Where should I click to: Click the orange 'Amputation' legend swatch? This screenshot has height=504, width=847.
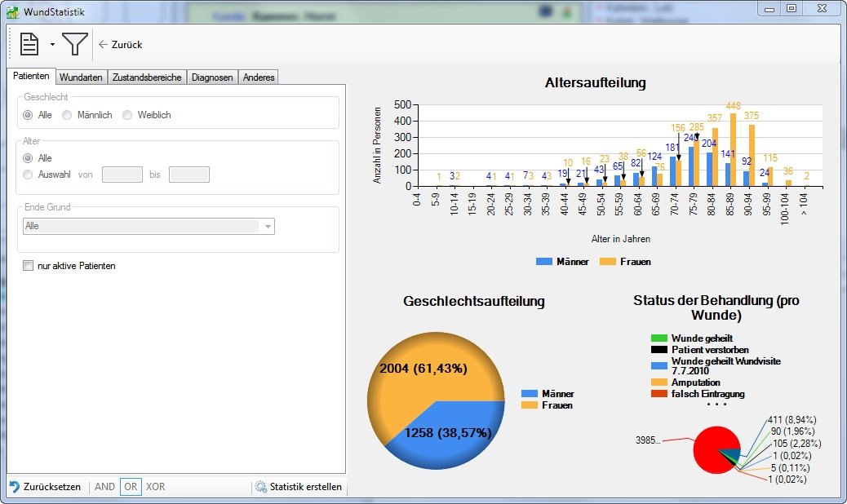pyautogui.click(x=659, y=382)
